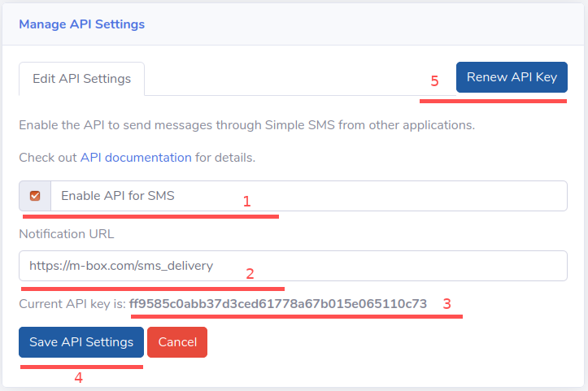588x391 pixels.
Task: Tick the Enable API for SMS checkbox
Action: (35, 196)
